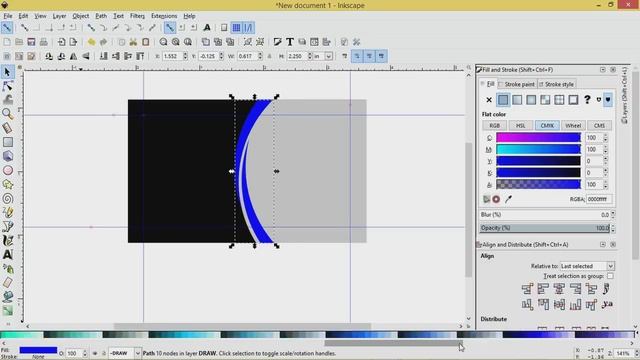Switch color mode to HSL

tap(520, 126)
